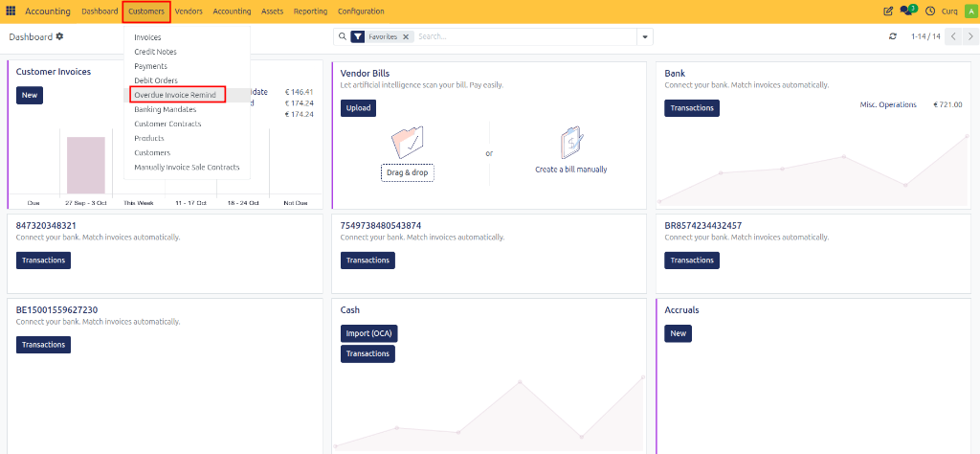Open the apps grid menu icon

[11, 11]
